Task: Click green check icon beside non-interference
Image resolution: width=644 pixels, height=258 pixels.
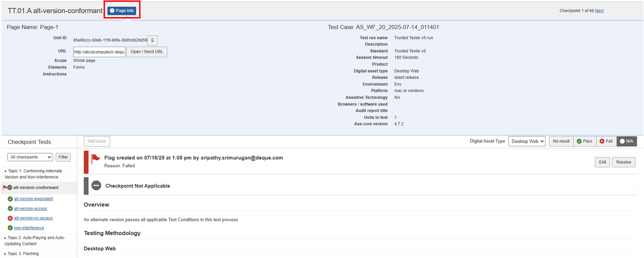Action: pyautogui.click(x=10, y=228)
